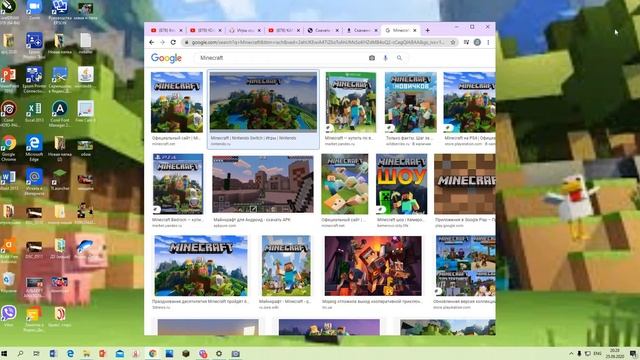640x360 pixels.
Task: Close the Minecraft Google tab
Action: click(x=415, y=30)
